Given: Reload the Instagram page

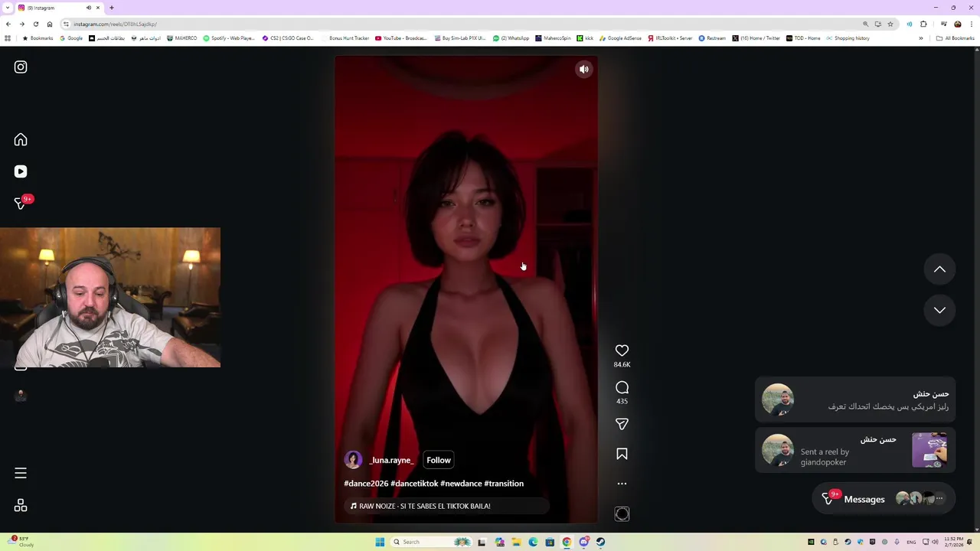Looking at the screenshot, I should tap(36, 24).
